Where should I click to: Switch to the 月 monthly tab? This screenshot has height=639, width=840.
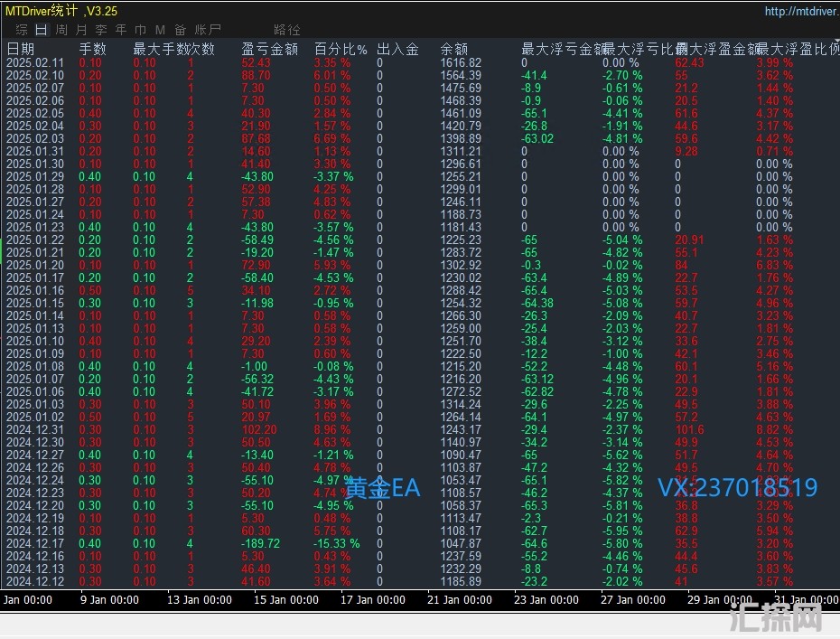point(80,30)
